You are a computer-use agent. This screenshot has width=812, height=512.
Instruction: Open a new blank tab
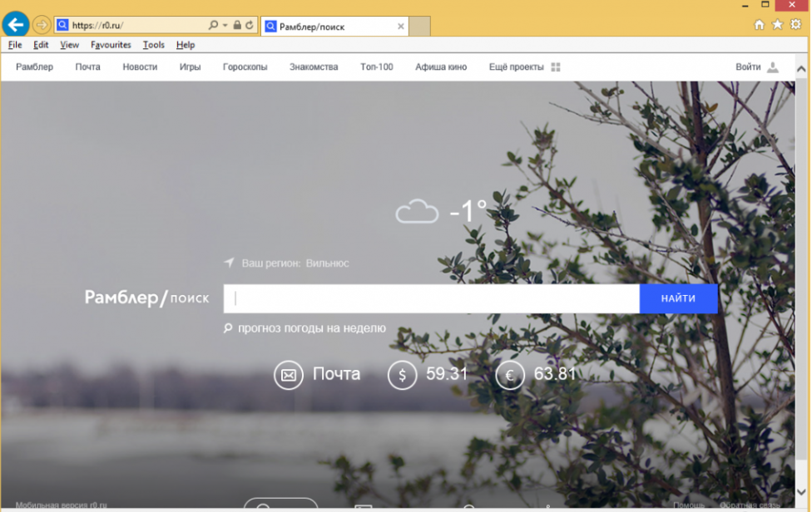pos(419,27)
